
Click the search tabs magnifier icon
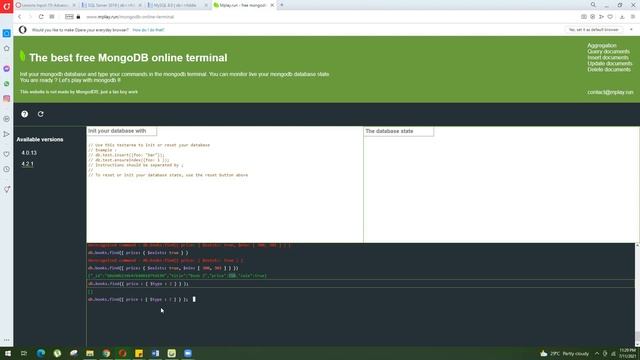(593, 5)
